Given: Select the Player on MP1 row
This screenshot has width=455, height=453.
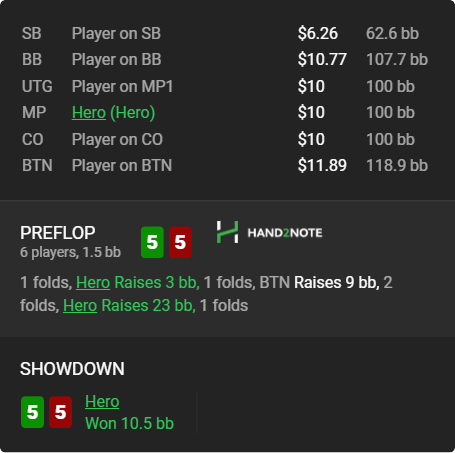Looking at the screenshot, I should 225,86.
